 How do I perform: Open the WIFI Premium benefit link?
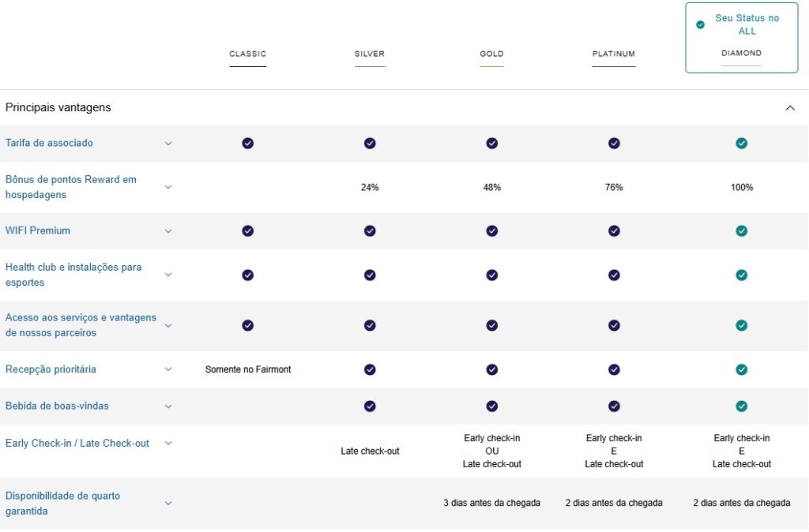pyautogui.click(x=38, y=230)
